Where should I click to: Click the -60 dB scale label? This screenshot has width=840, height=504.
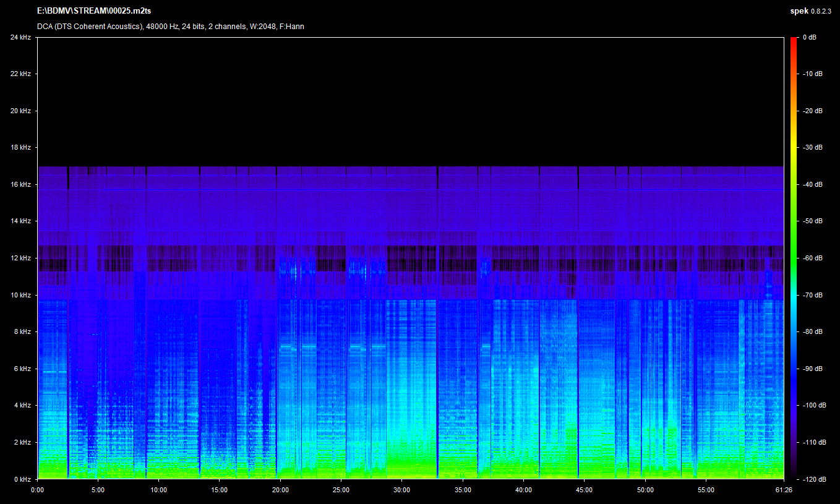(812, 258)
